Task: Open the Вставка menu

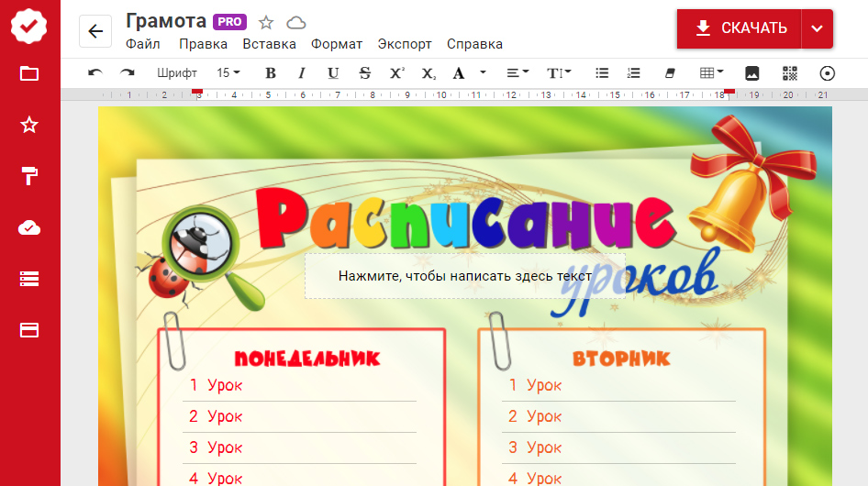Action: (x=269, y=44)
